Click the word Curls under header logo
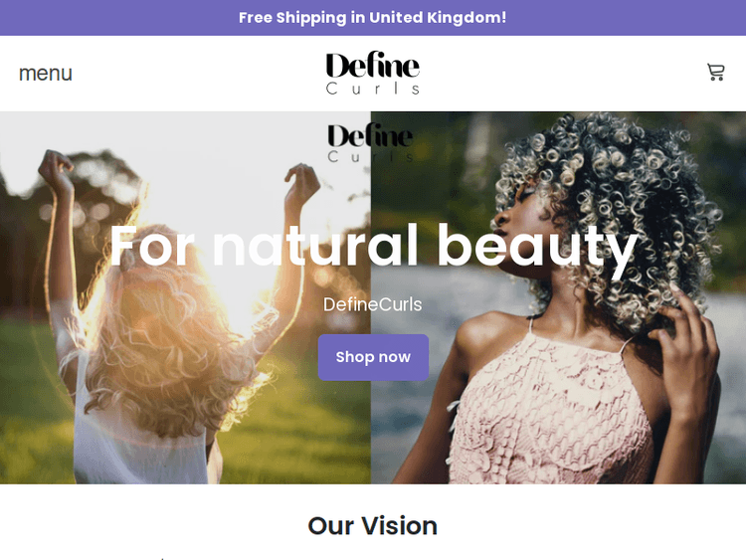Image resolution: width=746 pixels, height=560 pixels. 373,89
